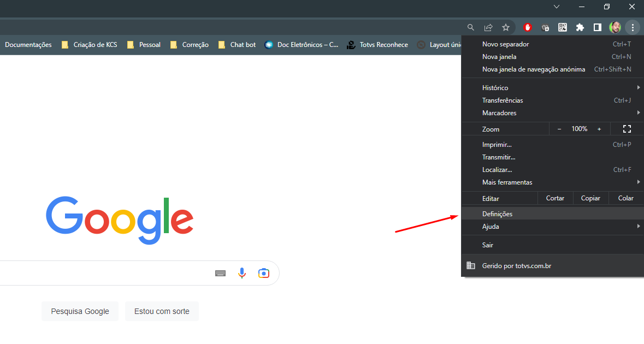The height and width of the screenshot is (344, 644).
Task: Open the Documentações bookmark
Action: tap(28, 45)
